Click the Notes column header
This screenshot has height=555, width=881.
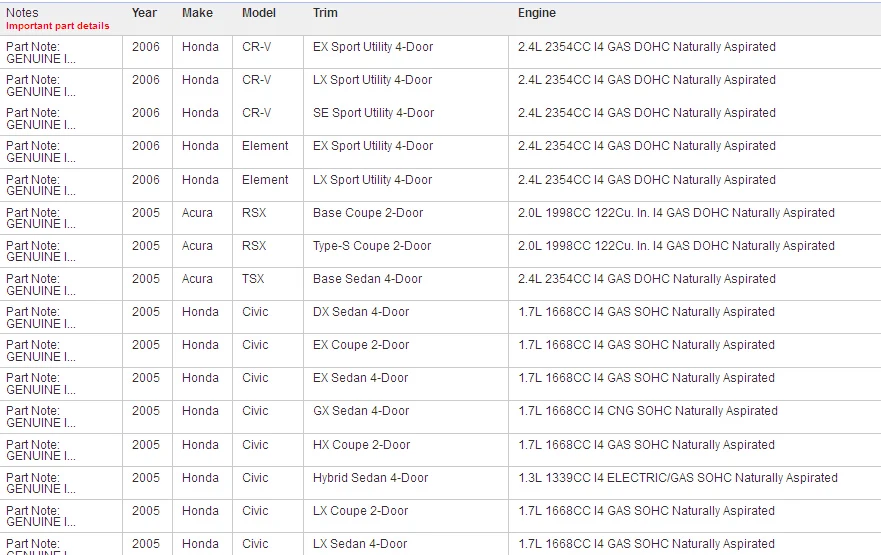(x=22, y=13)
